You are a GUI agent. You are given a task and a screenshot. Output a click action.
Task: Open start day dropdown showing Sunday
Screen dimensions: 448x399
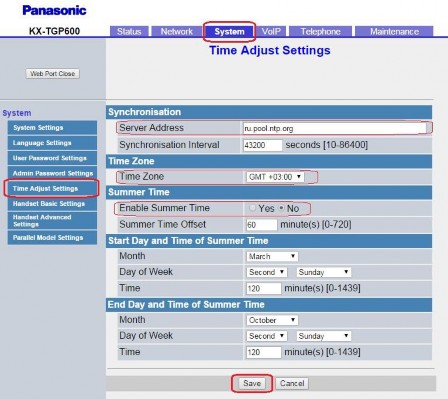[324, 272]
